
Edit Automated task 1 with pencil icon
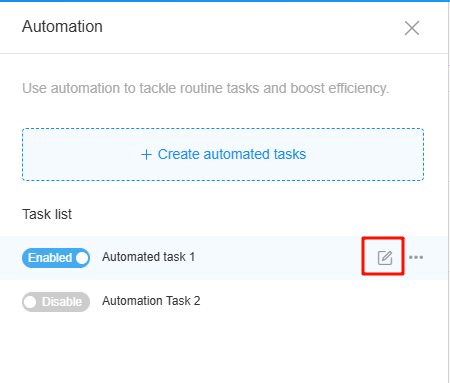pyautogui.click(x=385, y=258)
